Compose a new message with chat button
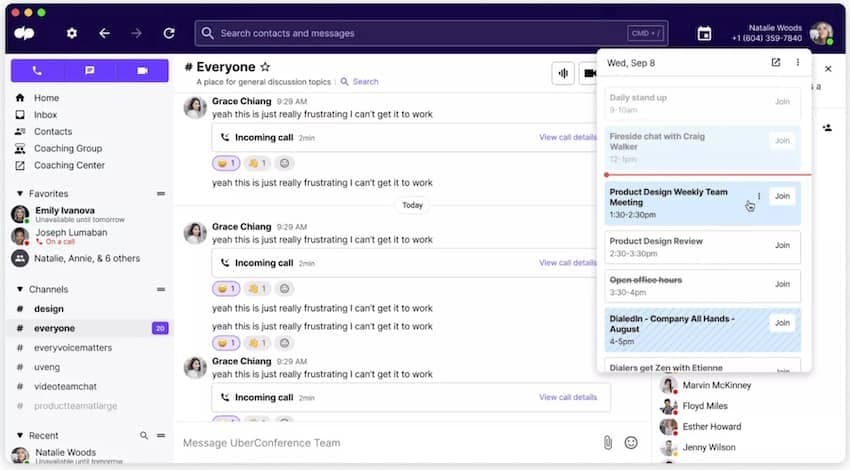850x470 pixels. tap(89, 70)
